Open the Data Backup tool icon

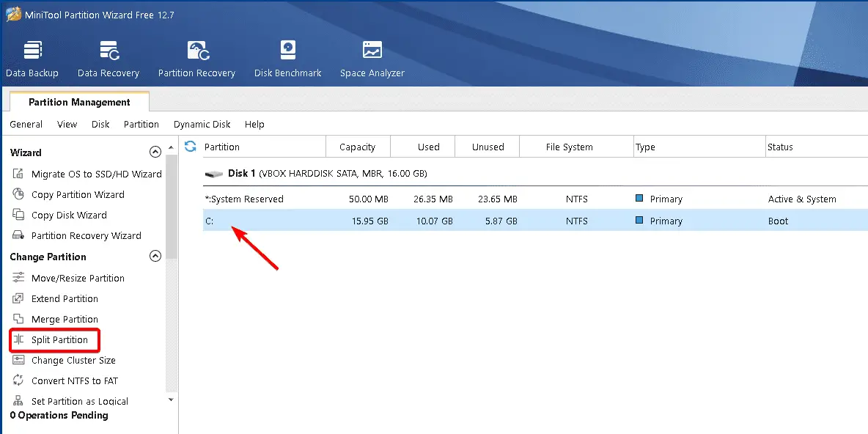32,51
